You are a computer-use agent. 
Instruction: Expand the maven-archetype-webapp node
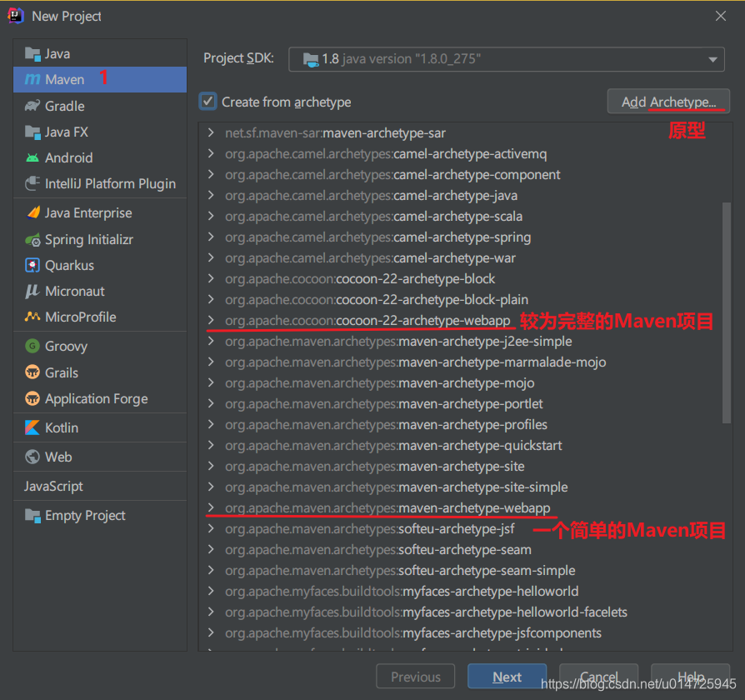click(211, 507)
